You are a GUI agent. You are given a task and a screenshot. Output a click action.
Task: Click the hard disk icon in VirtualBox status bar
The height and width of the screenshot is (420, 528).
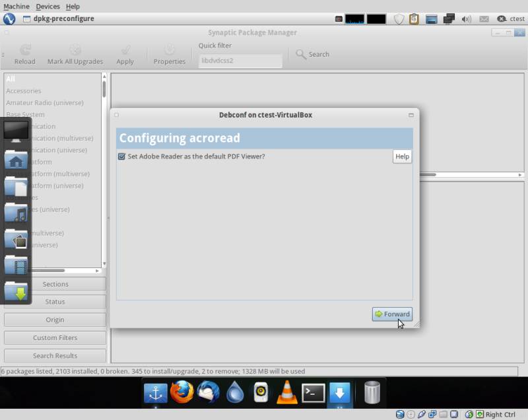tap(400, 415)
